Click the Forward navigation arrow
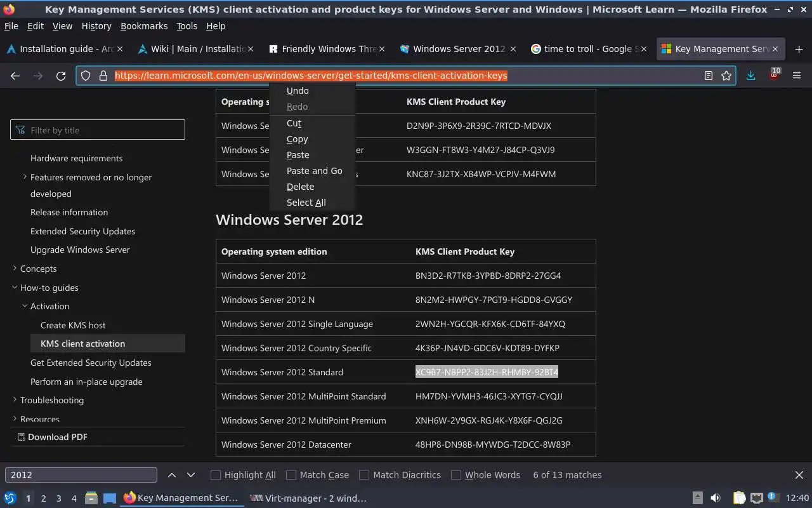 (x=38, y=76)
